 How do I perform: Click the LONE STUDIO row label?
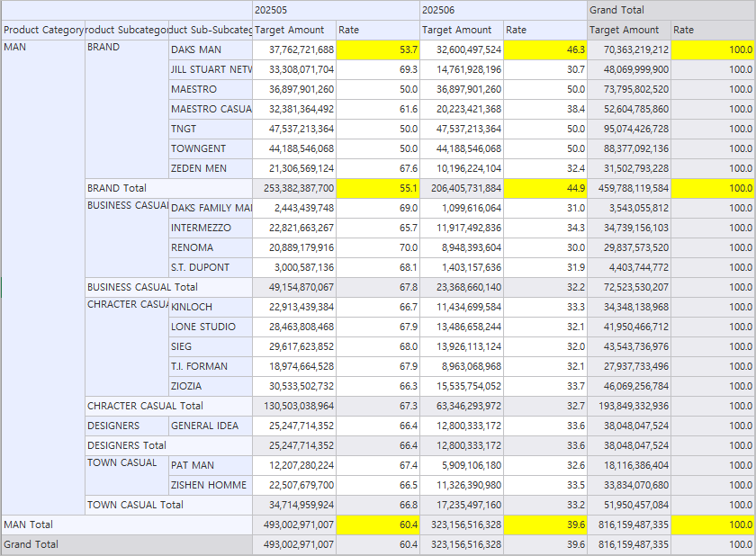point(211,327)
